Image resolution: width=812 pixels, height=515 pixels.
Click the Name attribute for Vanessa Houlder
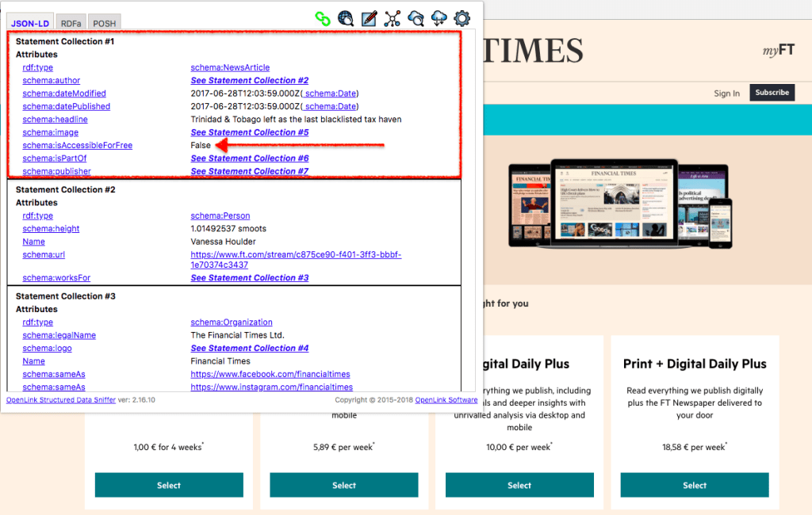click(33, 241)
